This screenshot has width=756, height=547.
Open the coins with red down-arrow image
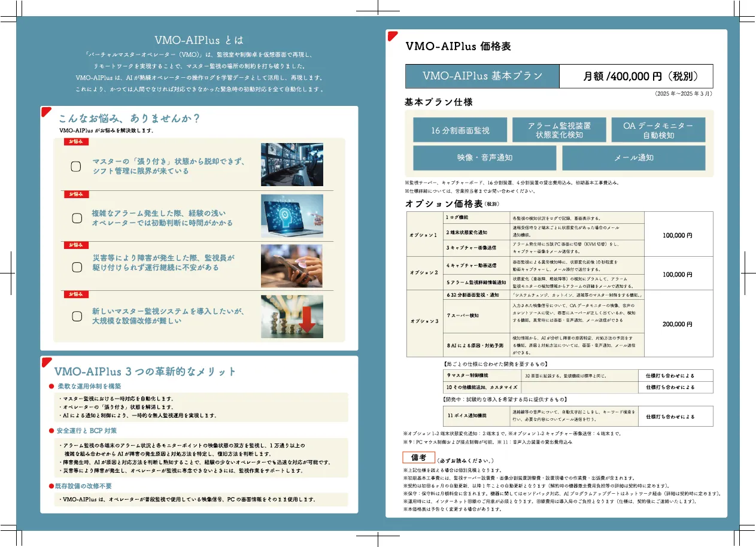coord(292,317)
